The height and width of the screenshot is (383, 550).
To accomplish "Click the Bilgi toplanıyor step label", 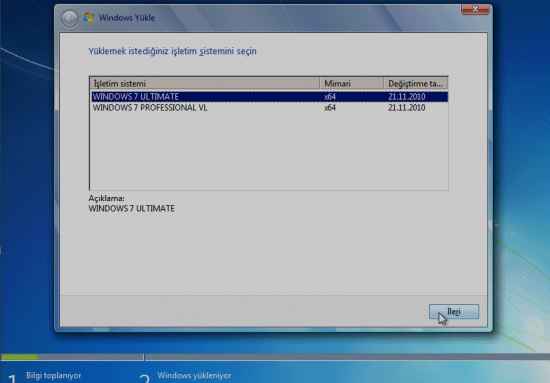I will click(x=53, y=375).
